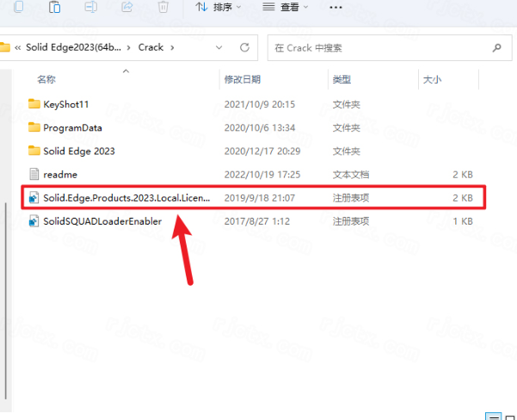Sort by 名称 column header
The width and height of the screenshot is (517, 420).
46,79
